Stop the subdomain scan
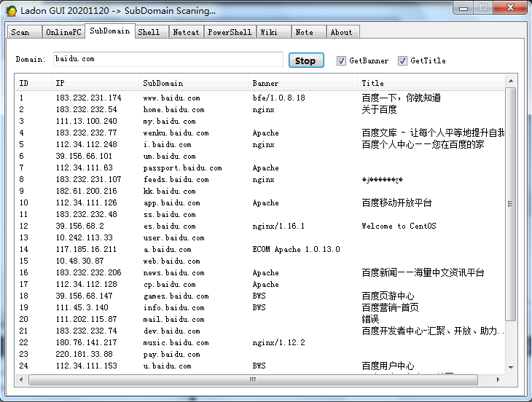 click(306, 60)
